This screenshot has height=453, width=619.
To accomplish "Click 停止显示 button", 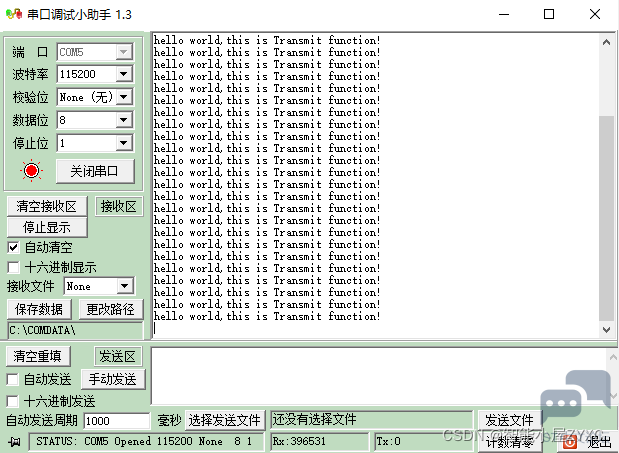I will 47,227.
